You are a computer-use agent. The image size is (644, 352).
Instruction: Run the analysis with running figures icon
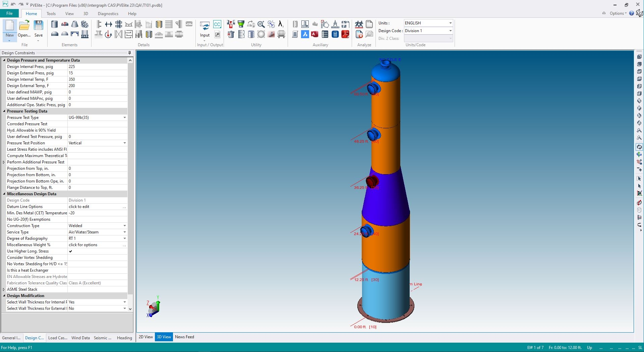click(x=359, y=24)
